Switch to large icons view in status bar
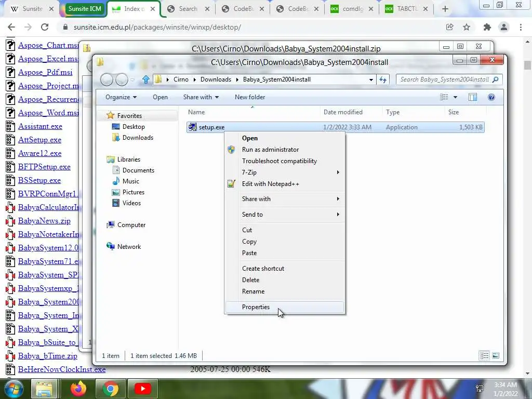The image size is (532, 399). coord(496,355)
